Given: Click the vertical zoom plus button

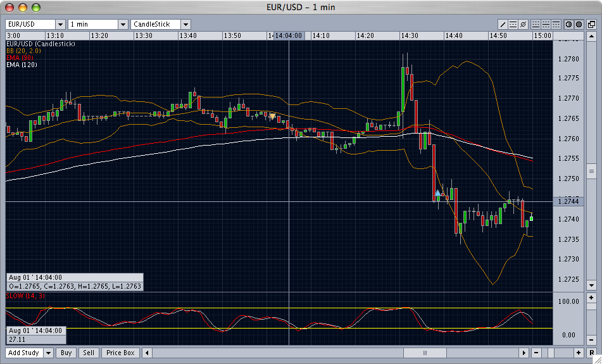Looking at the screenshot, I should point(591,298).
